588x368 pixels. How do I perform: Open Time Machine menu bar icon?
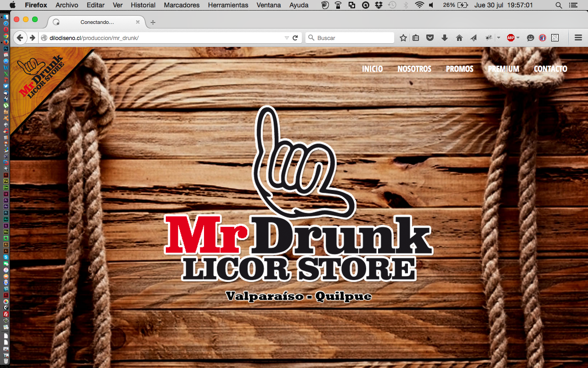click(392, 5)
